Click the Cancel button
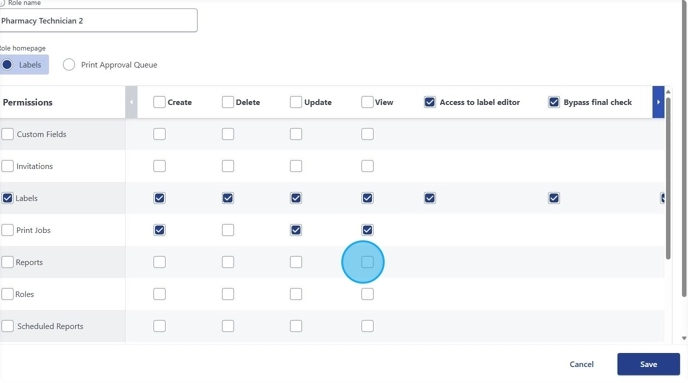Viewport: 688px width, 383px height. (x=581, y=365)
